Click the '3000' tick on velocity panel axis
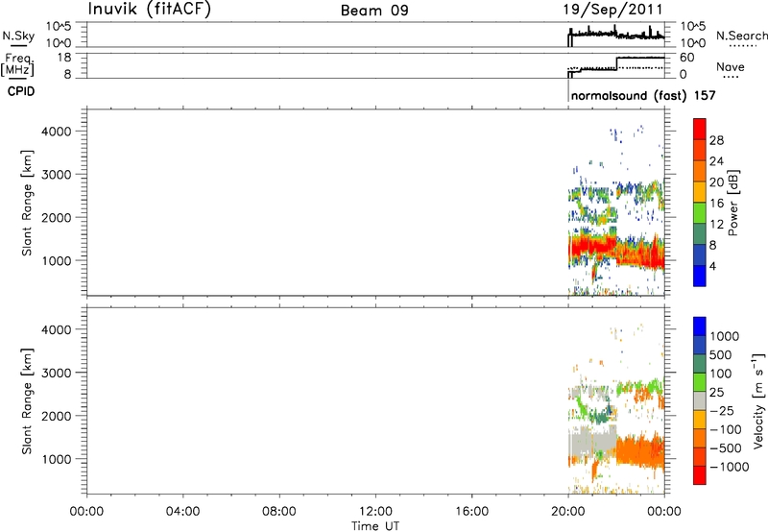 (57, 373)
